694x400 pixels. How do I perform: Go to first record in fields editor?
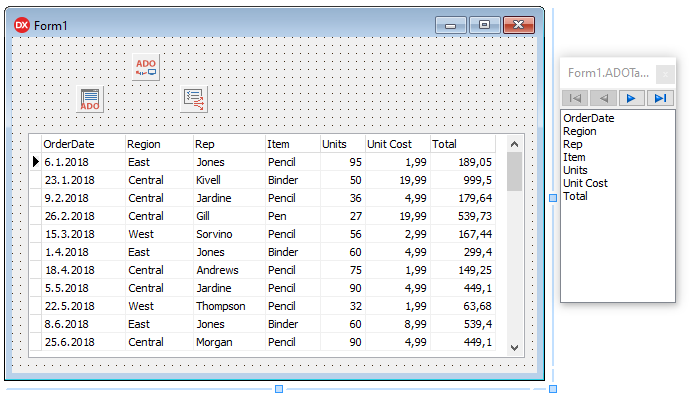point(575,98)
